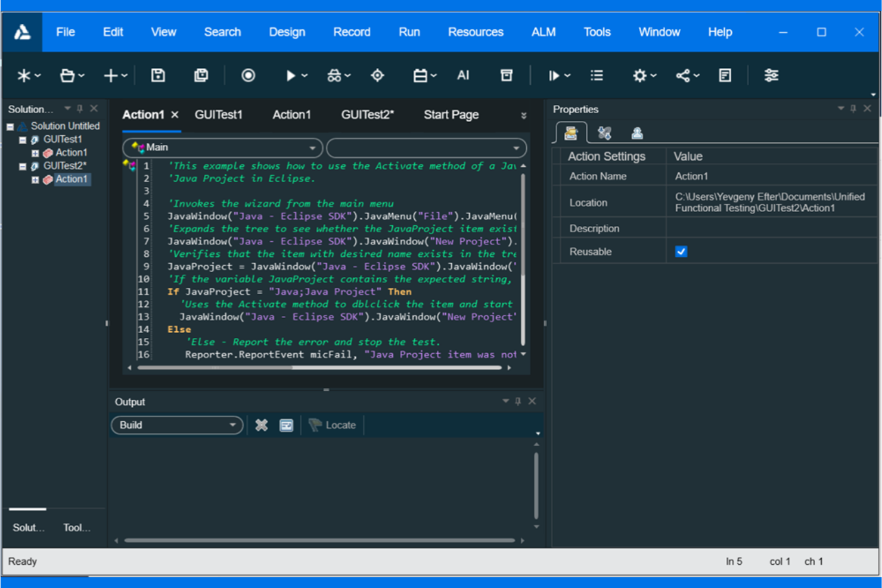This screenshot has width=882, height=588.
Task: Open the Main action dropdown
Action: (223, 148)
